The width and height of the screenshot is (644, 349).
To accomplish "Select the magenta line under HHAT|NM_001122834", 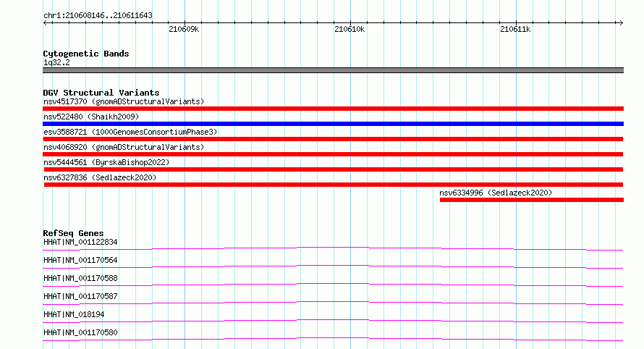I will (333, 248).
